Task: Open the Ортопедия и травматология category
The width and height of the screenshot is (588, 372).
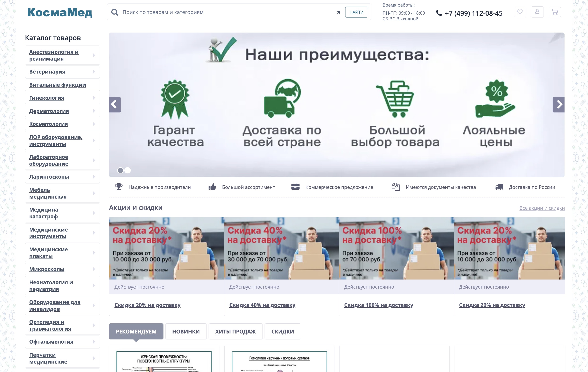Action: point(50,325)
